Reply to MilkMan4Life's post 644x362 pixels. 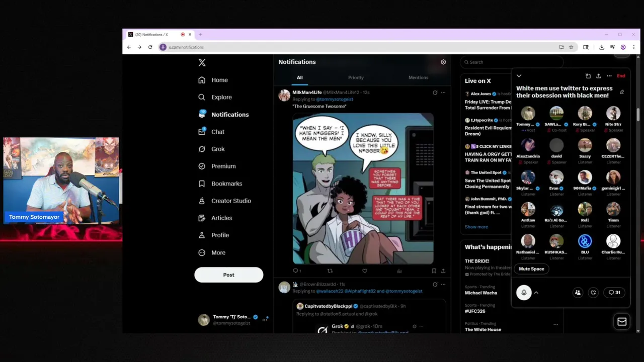[x=296, y=270]
